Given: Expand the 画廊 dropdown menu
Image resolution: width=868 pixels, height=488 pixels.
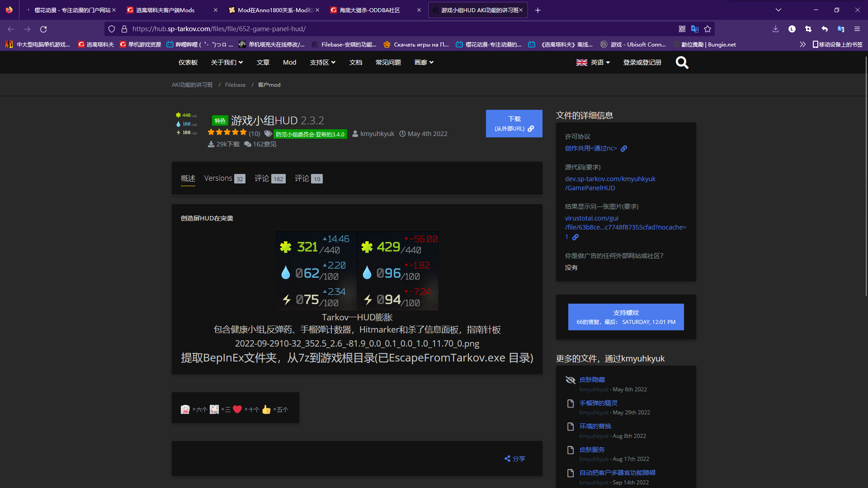Looking at the screenshot, I should click(x=424, y=62).
